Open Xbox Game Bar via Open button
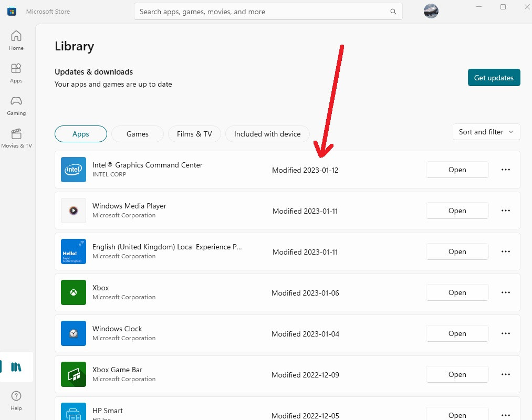Viewport: 532px width, 420px height. pyautogui.click(x=457, y=374)
